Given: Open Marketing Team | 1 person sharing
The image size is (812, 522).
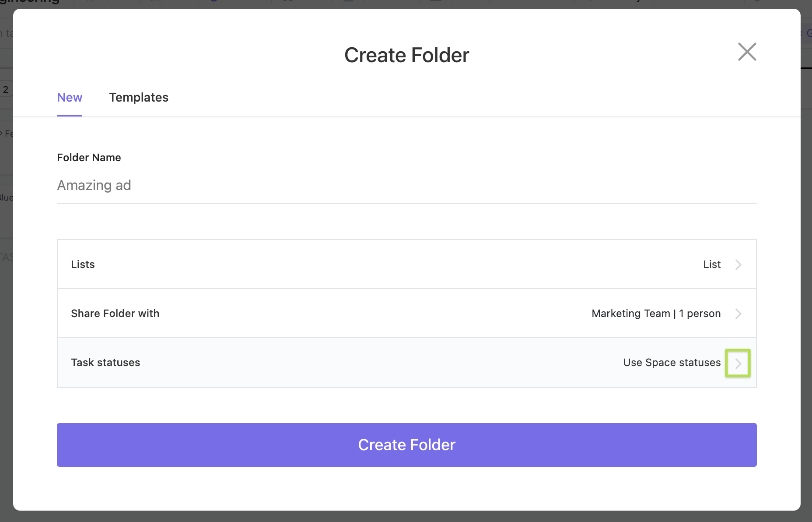Looking at the screenshot, I should pyautogui.click(x=655, y=314).
